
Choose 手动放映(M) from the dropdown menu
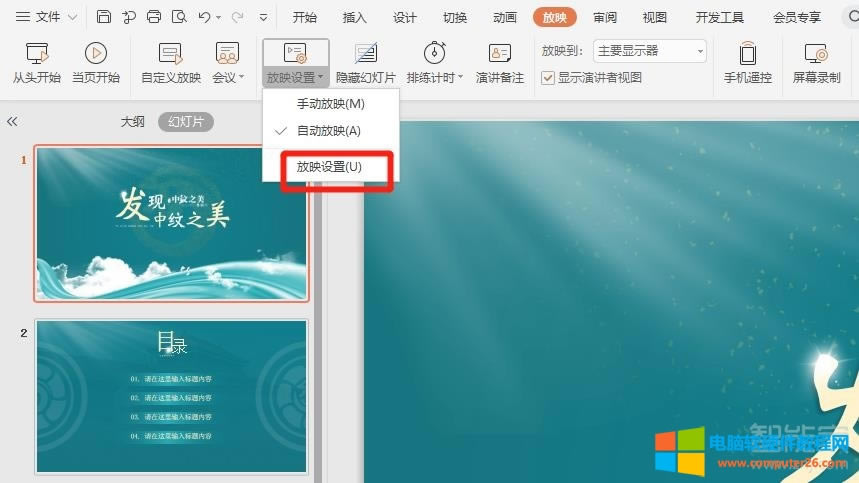point(330,104)
